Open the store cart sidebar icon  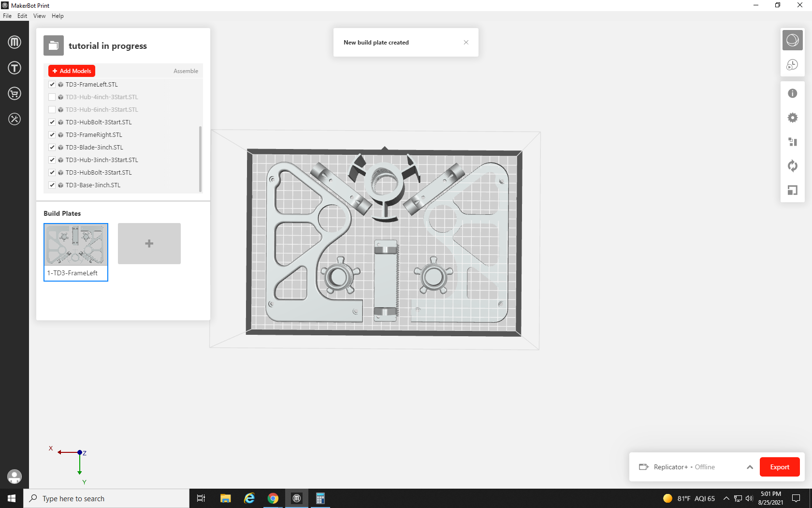click(x=14, y=93)
